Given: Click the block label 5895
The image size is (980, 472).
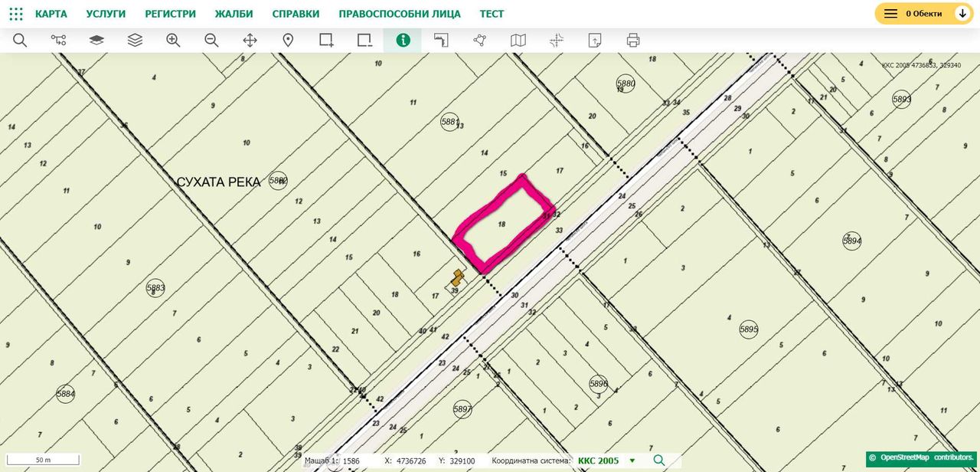Looking at the screenshot, I should pyautogui.click(x=749, y=330).
